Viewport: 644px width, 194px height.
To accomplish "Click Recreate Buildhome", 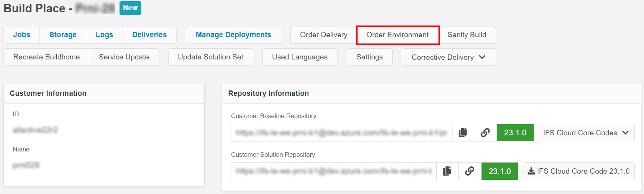I will (46, 57).
